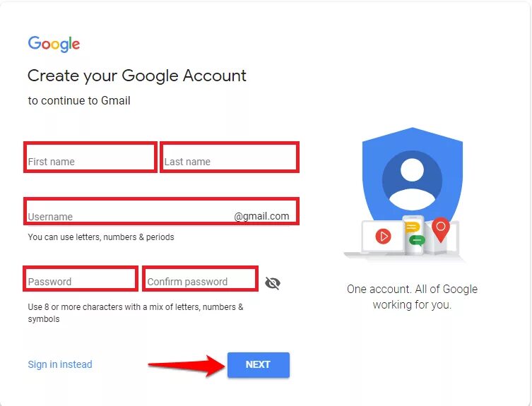The height and width of the screenshot is (406, 532).
Task: Click the Google logo
Action: [54, 44]
